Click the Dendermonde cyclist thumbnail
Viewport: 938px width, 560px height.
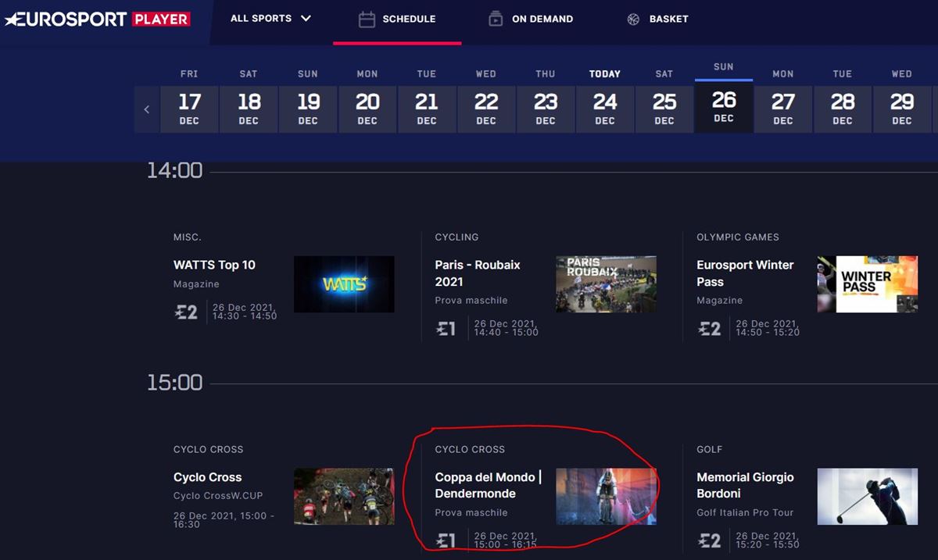[x=606, y=497]
